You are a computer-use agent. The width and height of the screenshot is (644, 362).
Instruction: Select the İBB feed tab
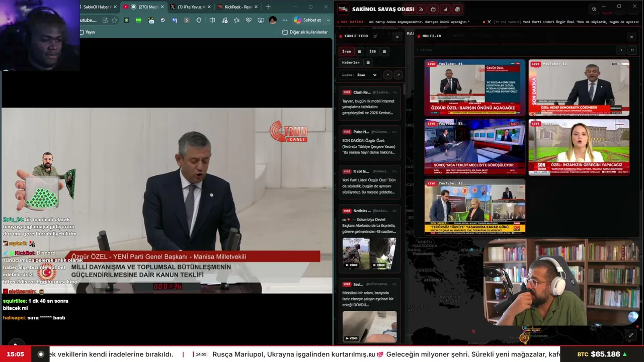pyautogui.click(x=372, y=51)
